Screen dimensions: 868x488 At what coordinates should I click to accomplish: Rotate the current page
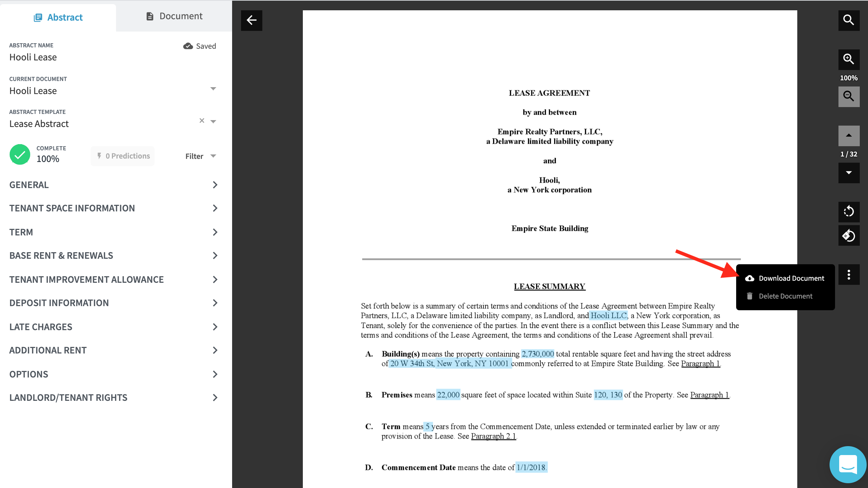coord(848,211)
